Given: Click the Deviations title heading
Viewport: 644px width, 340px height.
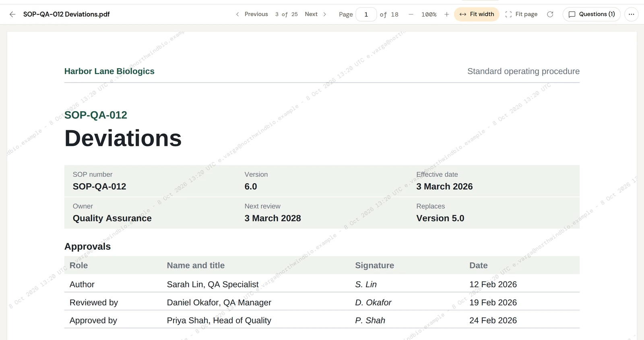Looking at the screenshot, I should click(x=123, y=138).
